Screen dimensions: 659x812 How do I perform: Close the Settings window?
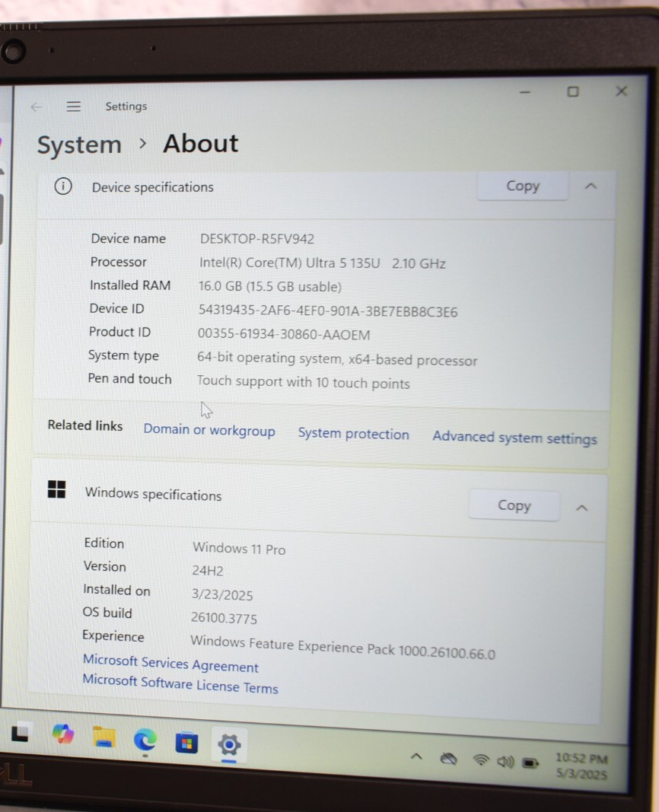tap(621, 91)
